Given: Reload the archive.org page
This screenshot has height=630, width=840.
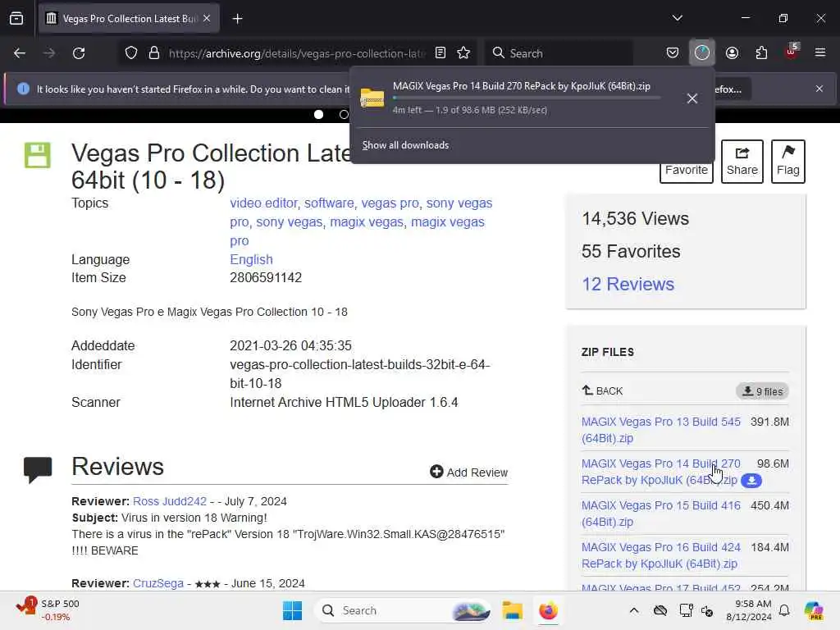Looking at the screenshot, I should pos(79,53).
